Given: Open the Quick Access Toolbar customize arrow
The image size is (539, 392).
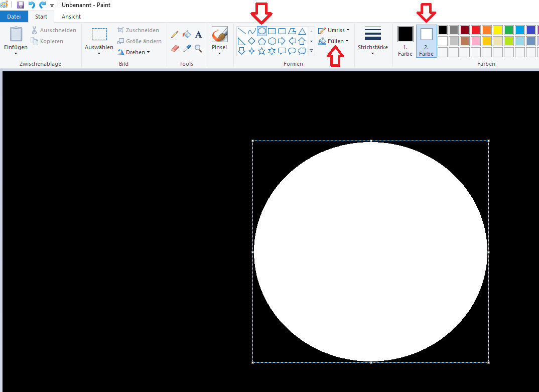Looking at the screenshot, I should click(x=52, y=5).
